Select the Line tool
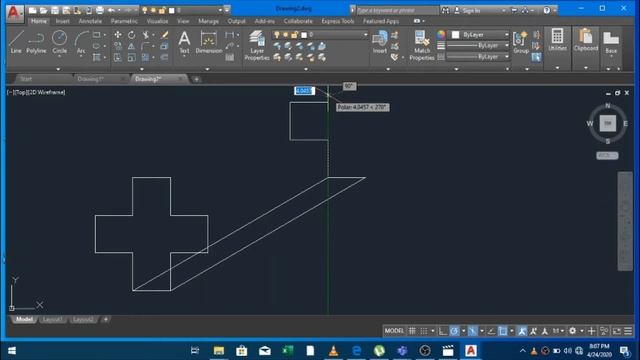This screenshot has width=640, height=360. (x=16, y=42)
